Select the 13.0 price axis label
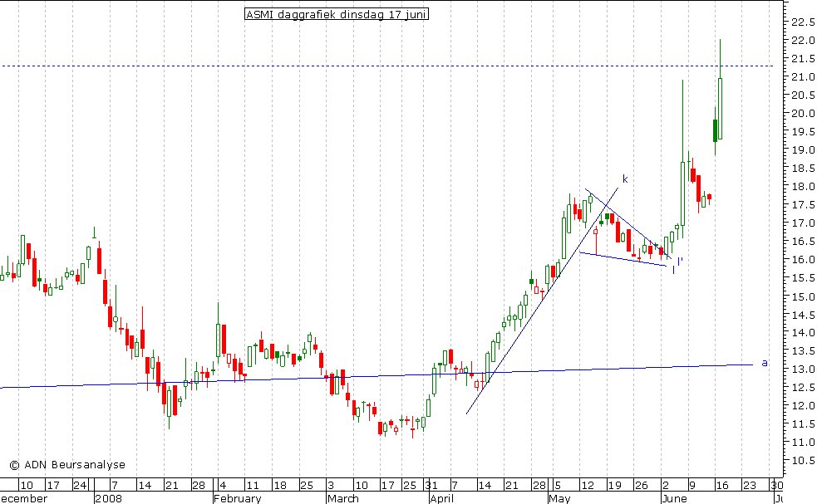Viewport: 817px width, 504px height. point(803,369)
